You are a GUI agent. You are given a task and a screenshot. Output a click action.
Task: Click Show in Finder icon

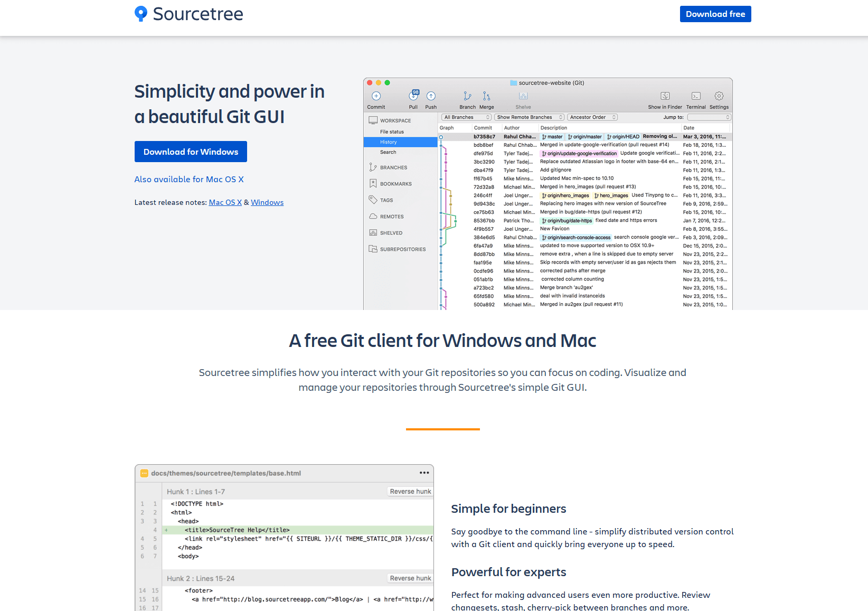point(665,96)
